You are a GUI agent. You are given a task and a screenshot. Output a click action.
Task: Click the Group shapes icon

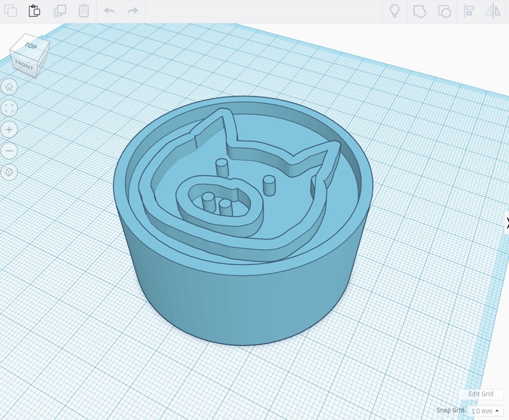pos(419,11)
